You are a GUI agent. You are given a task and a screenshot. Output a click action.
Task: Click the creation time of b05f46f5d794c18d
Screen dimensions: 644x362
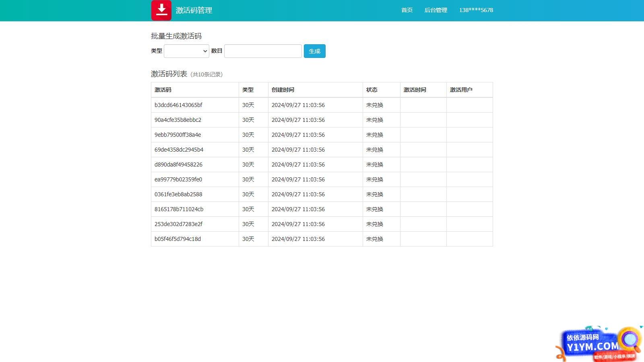298,239
